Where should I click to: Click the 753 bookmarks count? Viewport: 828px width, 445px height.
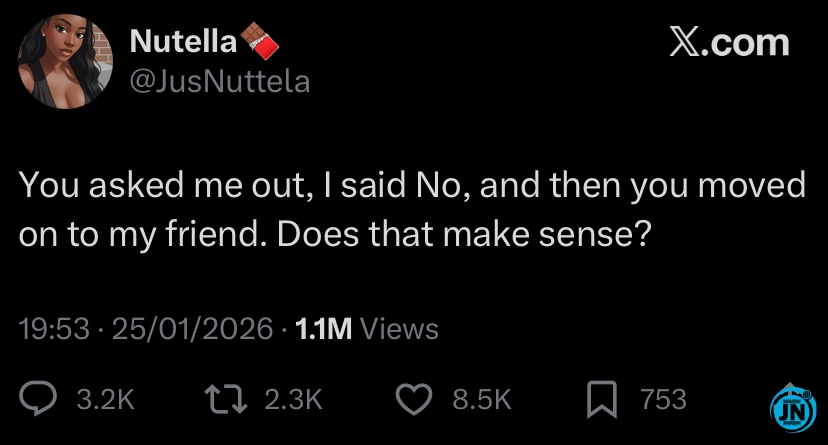(663, 400)
